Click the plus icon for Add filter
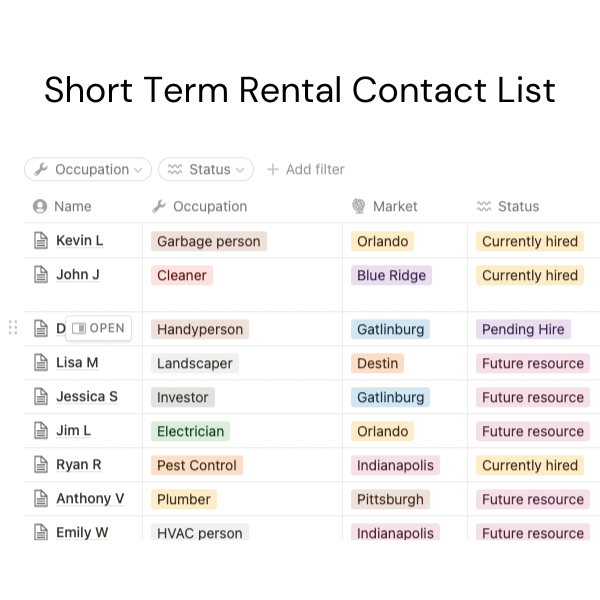The width and height of the screenshot is (600, 600). (273, 170)
